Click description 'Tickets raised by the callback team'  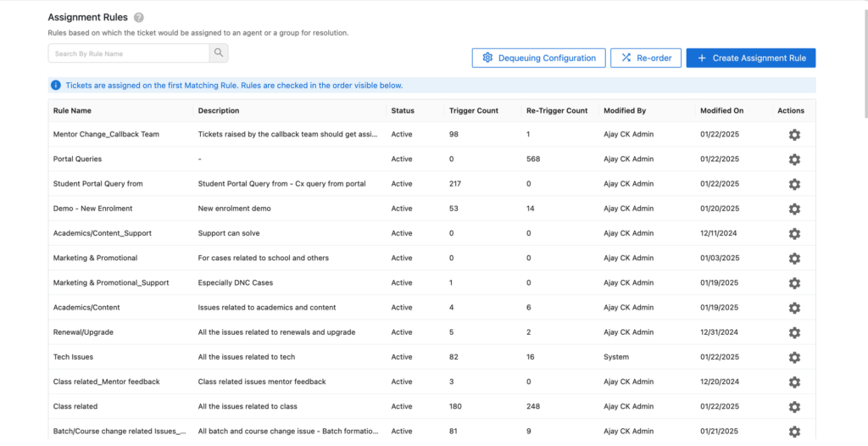(288, 134)
